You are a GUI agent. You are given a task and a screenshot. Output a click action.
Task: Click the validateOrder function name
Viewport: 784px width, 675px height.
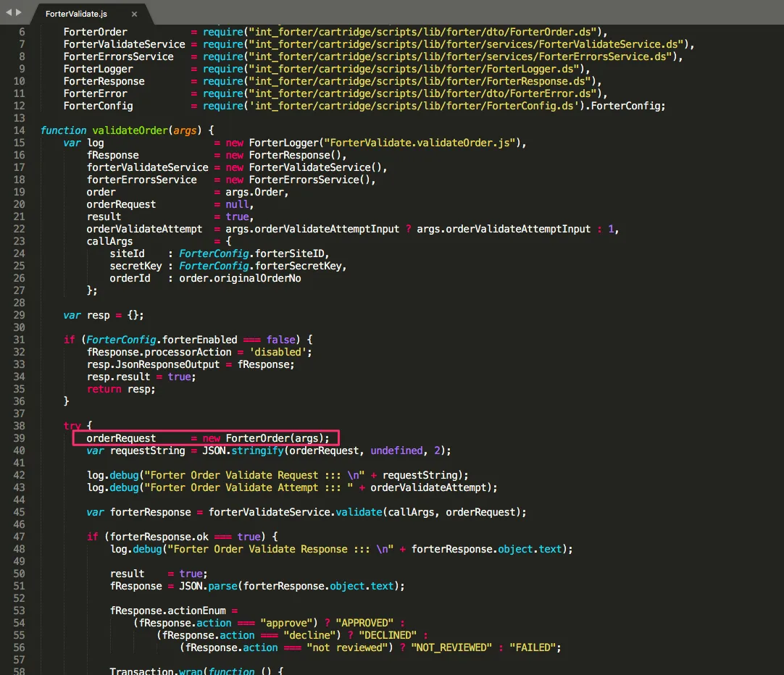point(130,130)
